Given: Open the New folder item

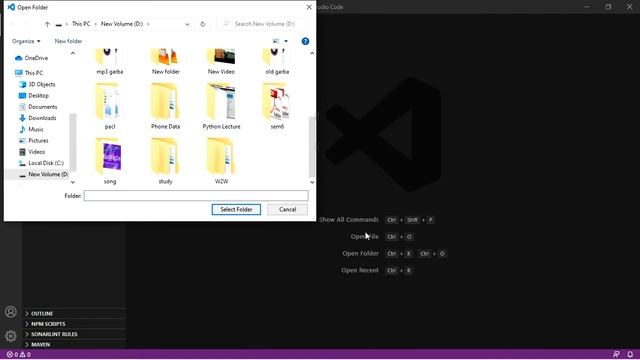Looking at the screenshot, I should tap(165, 61).
